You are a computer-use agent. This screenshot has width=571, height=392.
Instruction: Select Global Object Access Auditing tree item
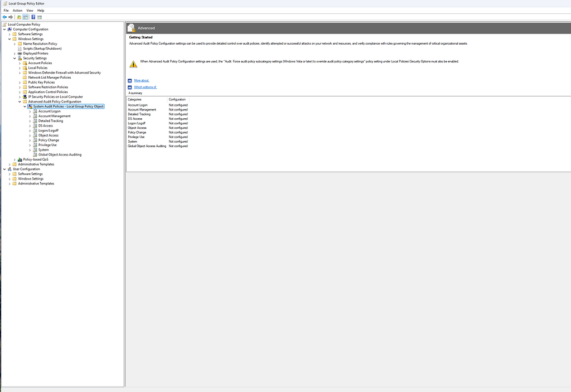[60, 154]
